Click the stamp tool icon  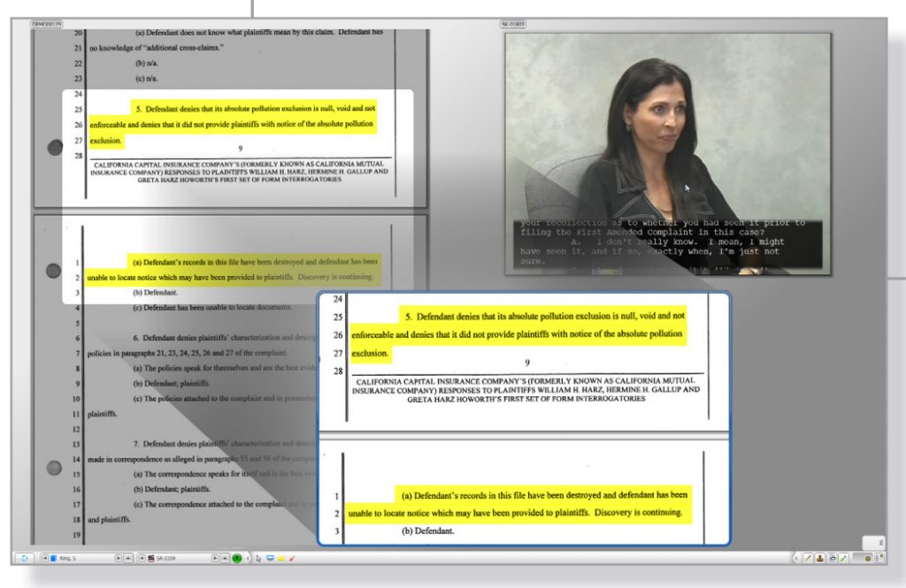pyautogui.click(x=820, y=558)
